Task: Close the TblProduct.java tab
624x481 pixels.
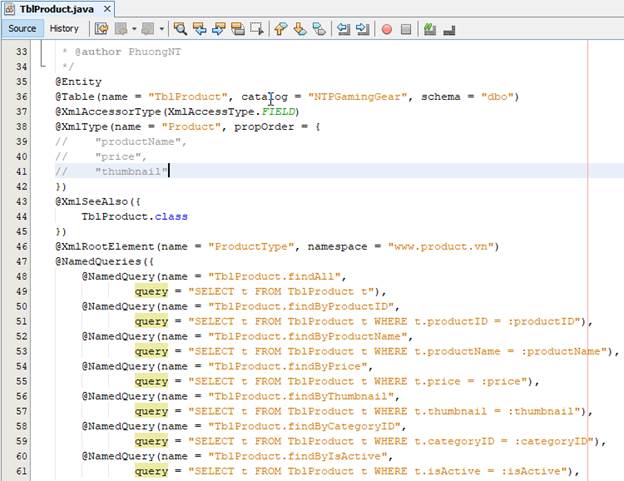Action: tap(107, 8)
